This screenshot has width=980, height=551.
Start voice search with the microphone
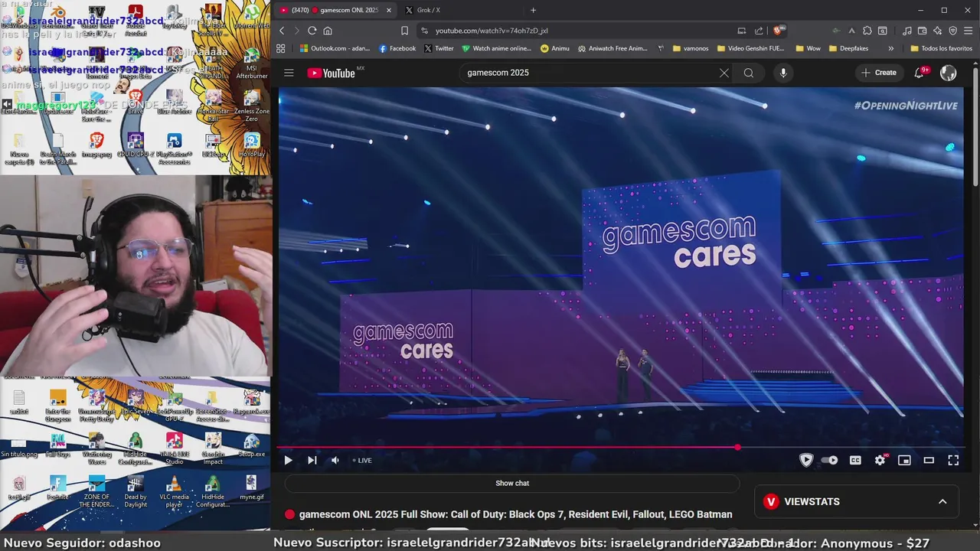click(x=782, y=73)
